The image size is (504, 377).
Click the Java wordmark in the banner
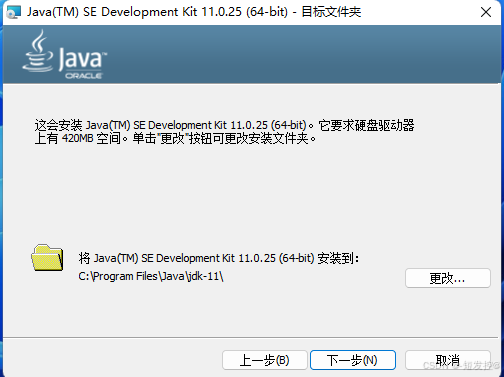click(82, 59)
